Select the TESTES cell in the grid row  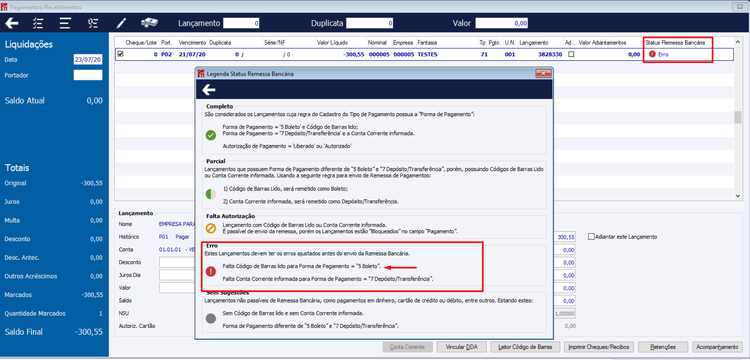tap(427, 55)
